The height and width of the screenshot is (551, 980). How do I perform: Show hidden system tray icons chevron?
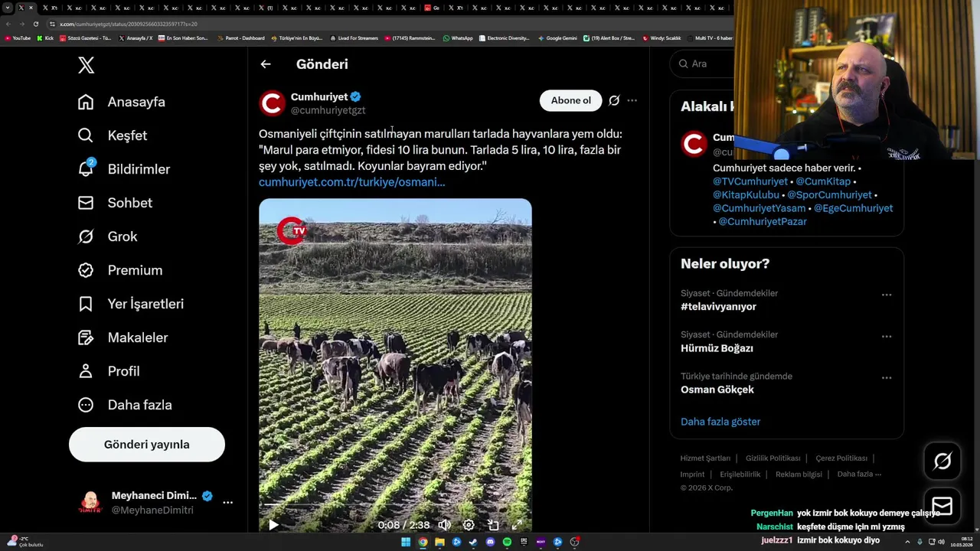pyautogui.click(x=907, y=542)
